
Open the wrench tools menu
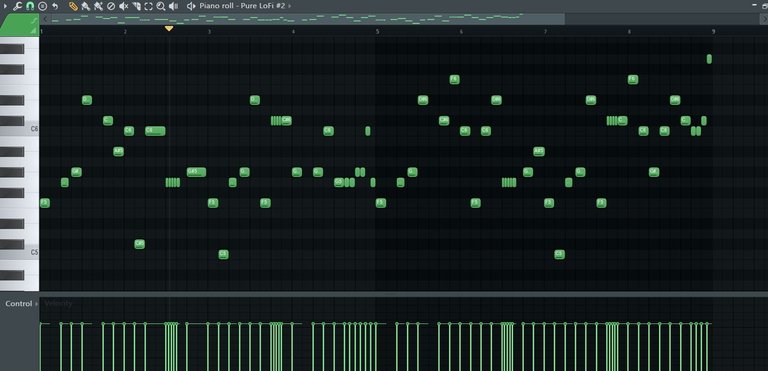[x=17, y=6]
